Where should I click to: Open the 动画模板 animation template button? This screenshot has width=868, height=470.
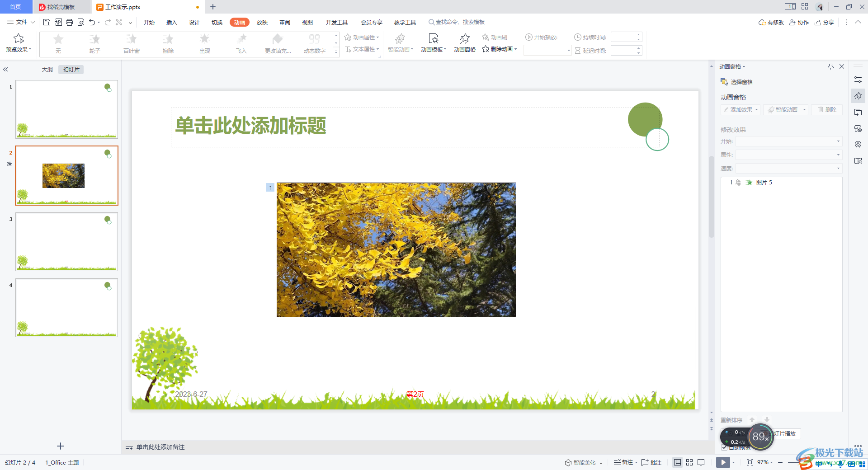pos(434,43)
